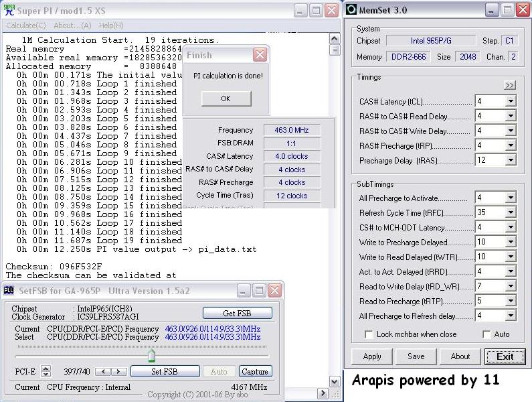Viewport: 532px width, 402px height.
Task: Click Set FSB button
Action: point(165,371)
